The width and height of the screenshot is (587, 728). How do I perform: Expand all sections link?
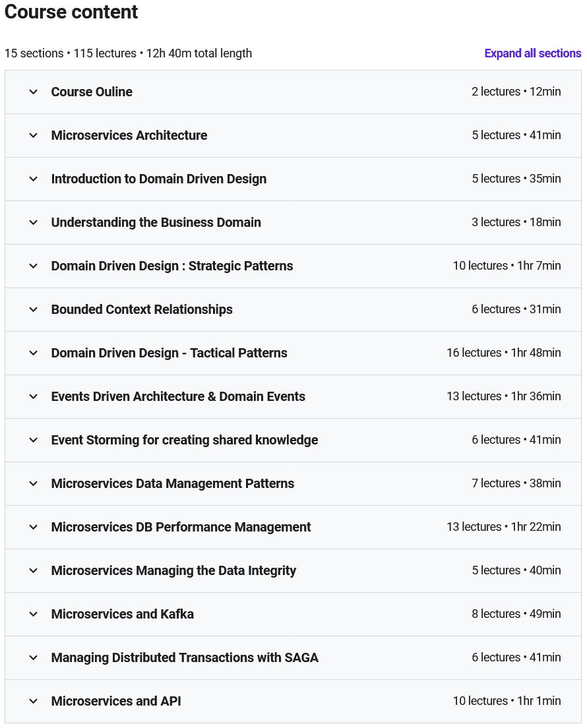tap(533, 53)
